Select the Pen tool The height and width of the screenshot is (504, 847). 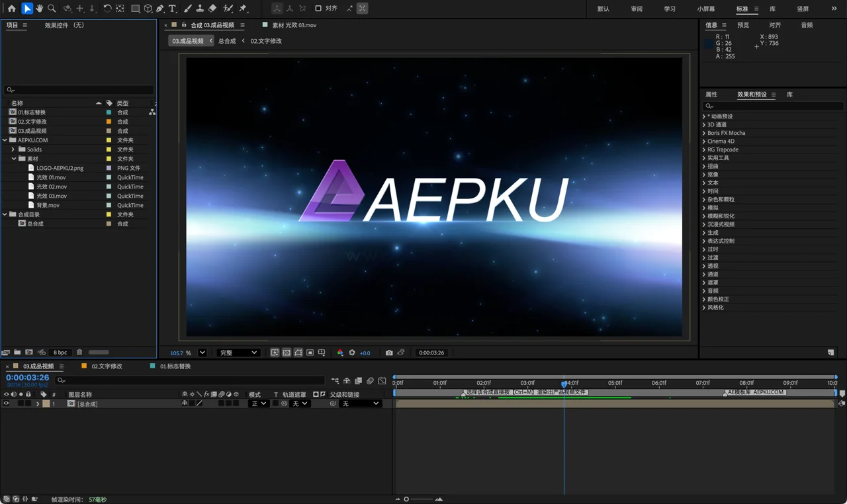click(160, 9)
